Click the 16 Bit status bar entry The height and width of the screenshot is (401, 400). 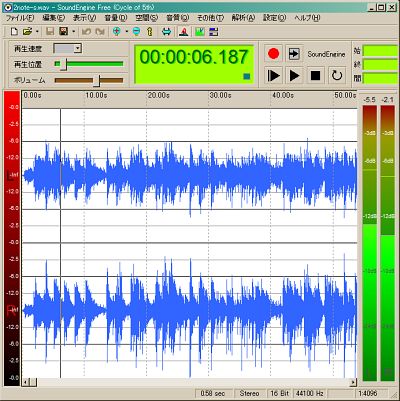[x=280, y=393]
